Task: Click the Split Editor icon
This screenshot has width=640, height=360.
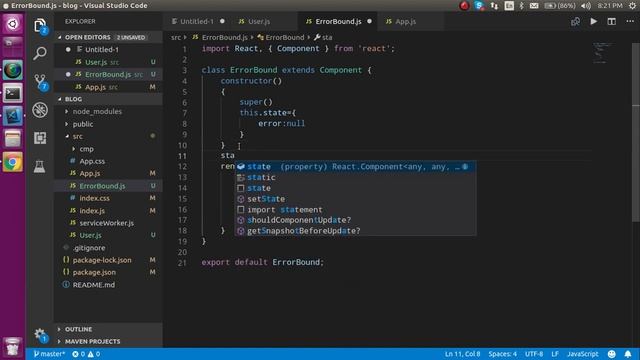Action: click(x=611, y=21)
